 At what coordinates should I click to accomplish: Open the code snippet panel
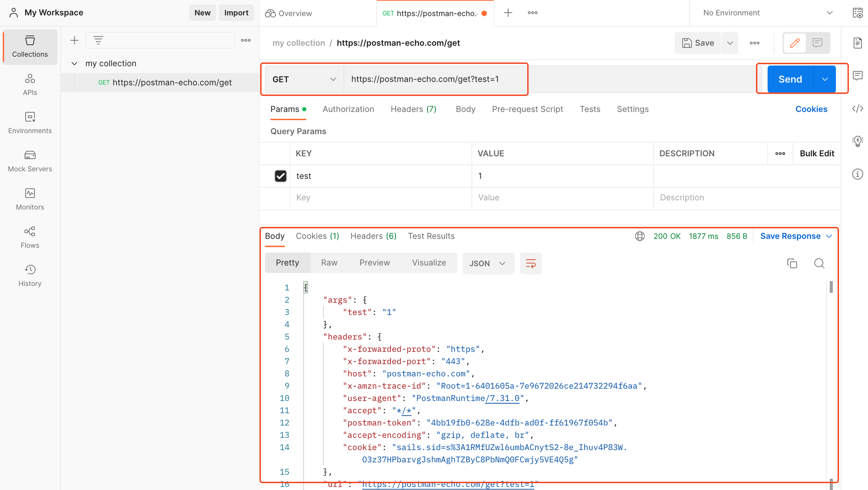858,108
